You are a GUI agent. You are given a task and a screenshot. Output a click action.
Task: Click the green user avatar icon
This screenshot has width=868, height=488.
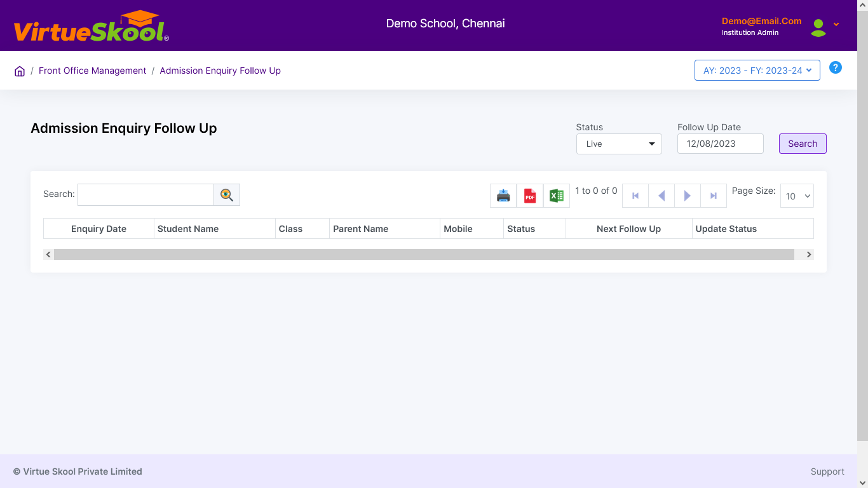pyautogui.click(x=818, y=27)
